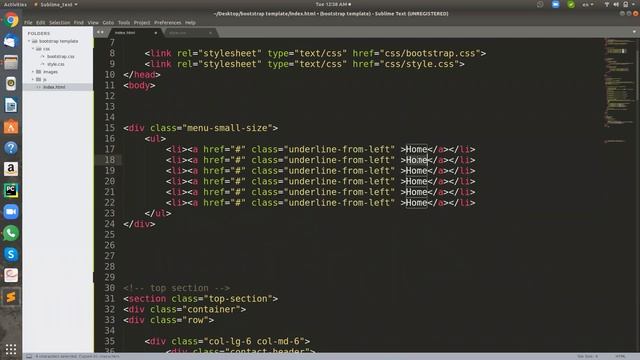The width and height of the screenshot is (640, 360).
Task: Click the closing ul tag on line 23
Action: pyautogui.click(x=158, y=213)
